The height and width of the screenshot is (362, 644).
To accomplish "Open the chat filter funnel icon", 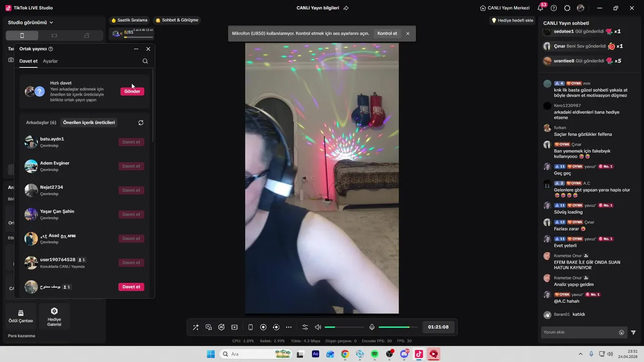I will 633,332.
